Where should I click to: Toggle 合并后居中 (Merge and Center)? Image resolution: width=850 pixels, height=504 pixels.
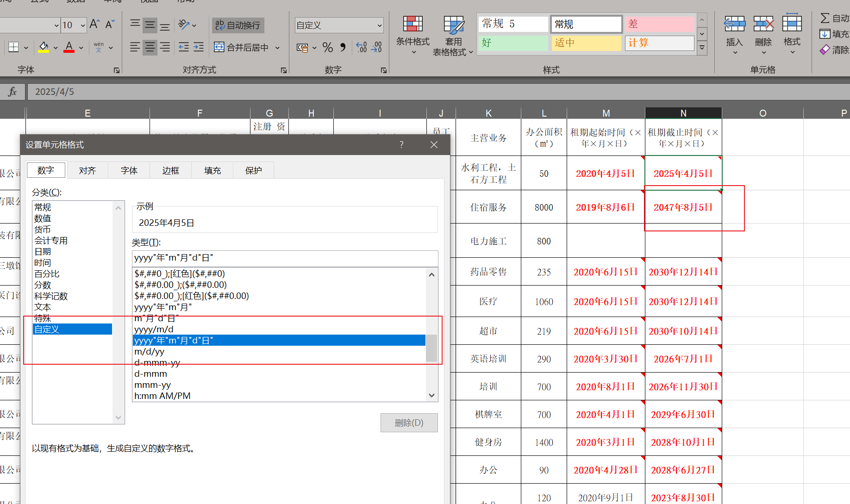(242, 47)
